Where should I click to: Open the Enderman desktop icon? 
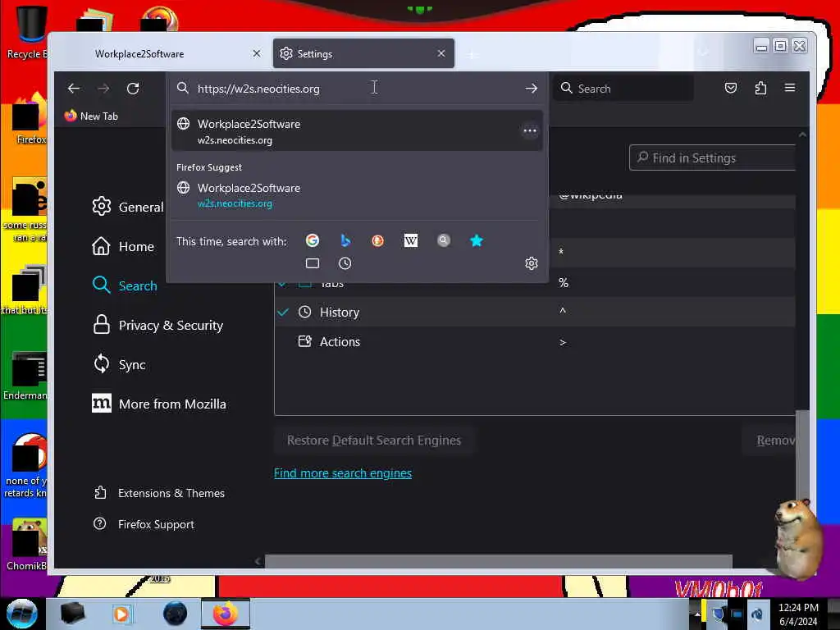pos(25,377)
